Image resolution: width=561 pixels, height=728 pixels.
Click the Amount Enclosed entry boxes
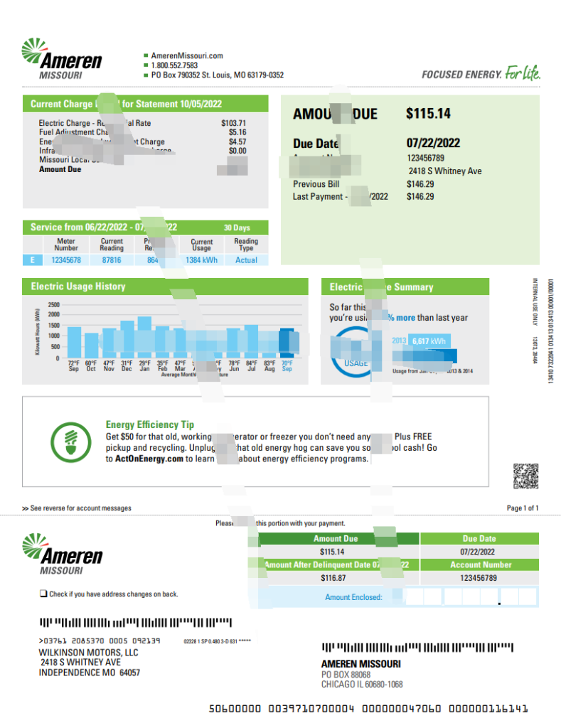(471, 596)
